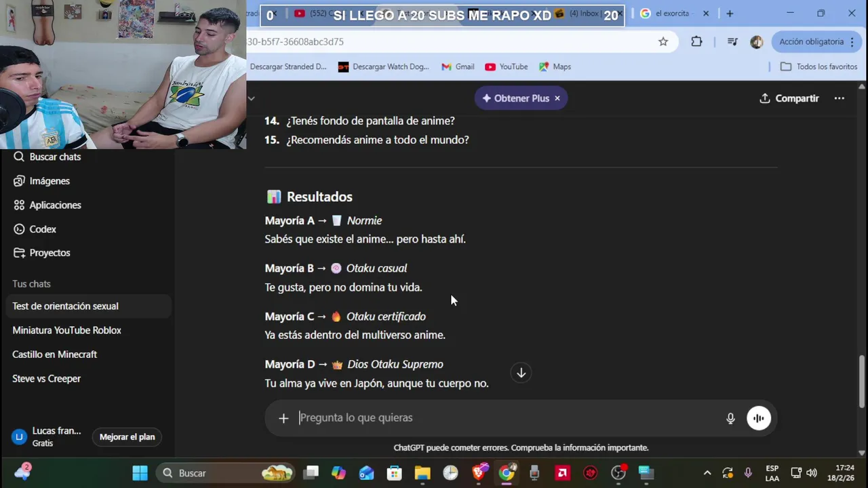
Task: Click the Compartir share button
Action: coord(789,98)
